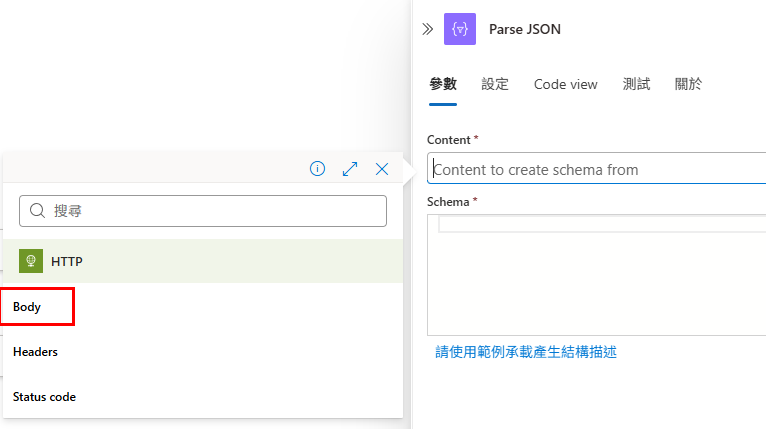Switch to the 測試 tab
The height and width of the screenshot is (429, 766).
(x=636, y=84)
